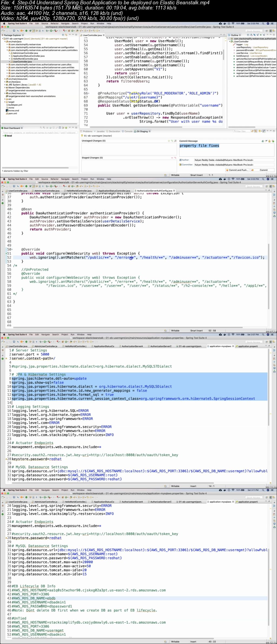Click the red logger field icon in Outline
Viewport: 277px width, 644px height.
(235, 45)
